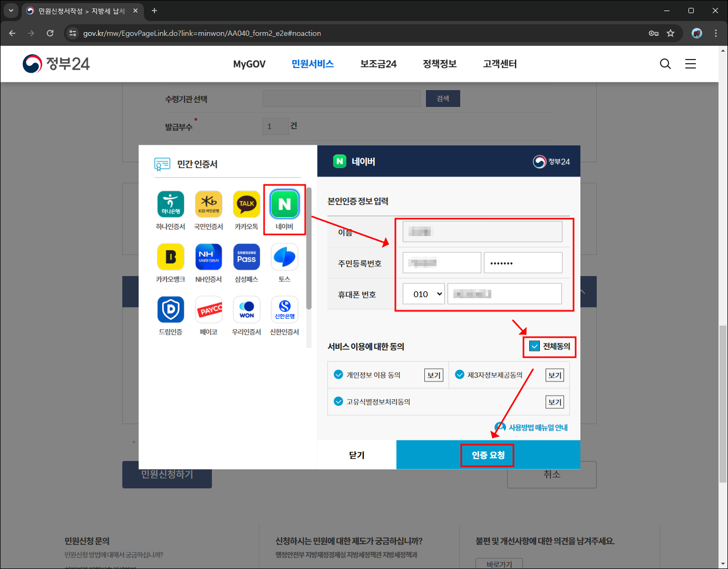
Task: Open the Chrome profile avatar
Action: (x=697, y=33)
